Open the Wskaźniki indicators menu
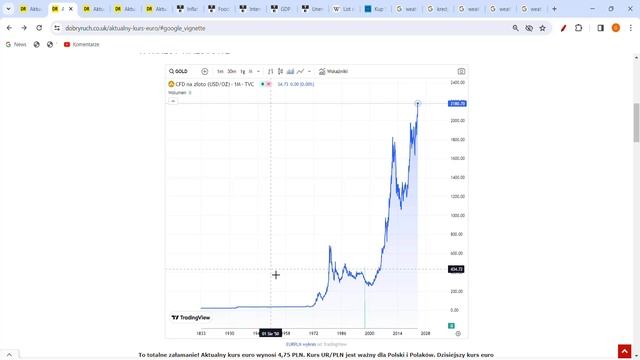The width and height of the screenshot is (640, 360). point(333,71)
